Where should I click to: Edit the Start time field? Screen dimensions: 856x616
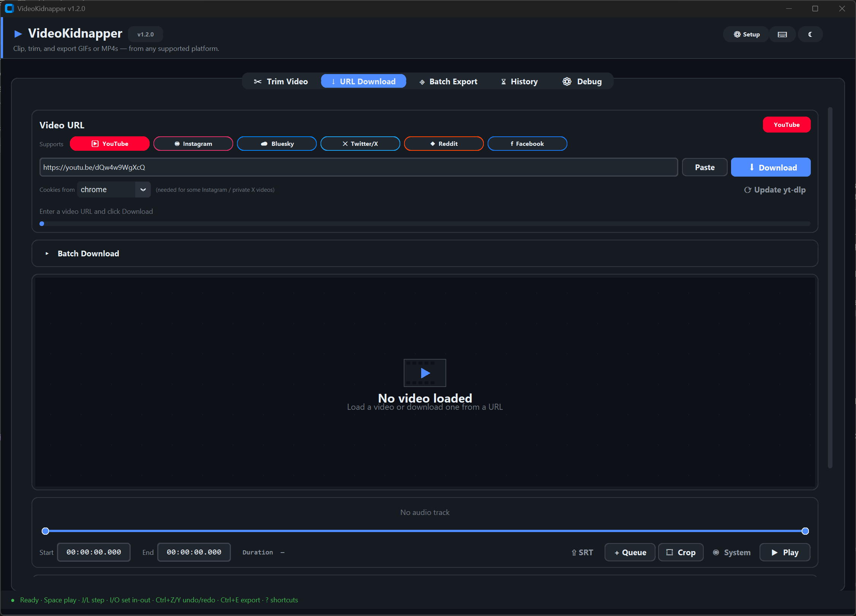click(94, 552)
